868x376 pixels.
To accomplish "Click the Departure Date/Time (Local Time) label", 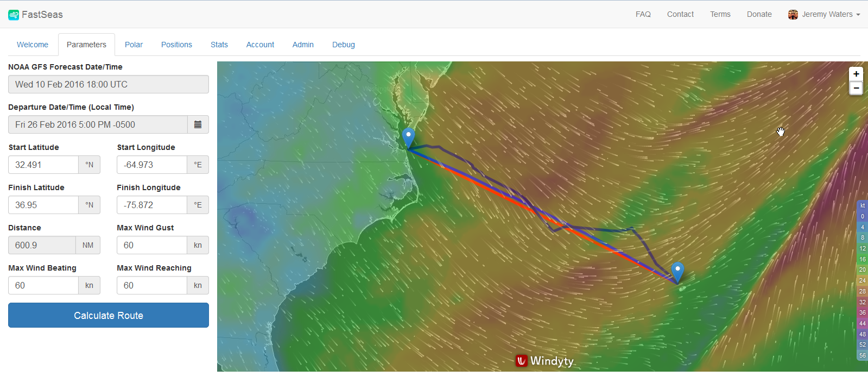I will pos(71,107).
